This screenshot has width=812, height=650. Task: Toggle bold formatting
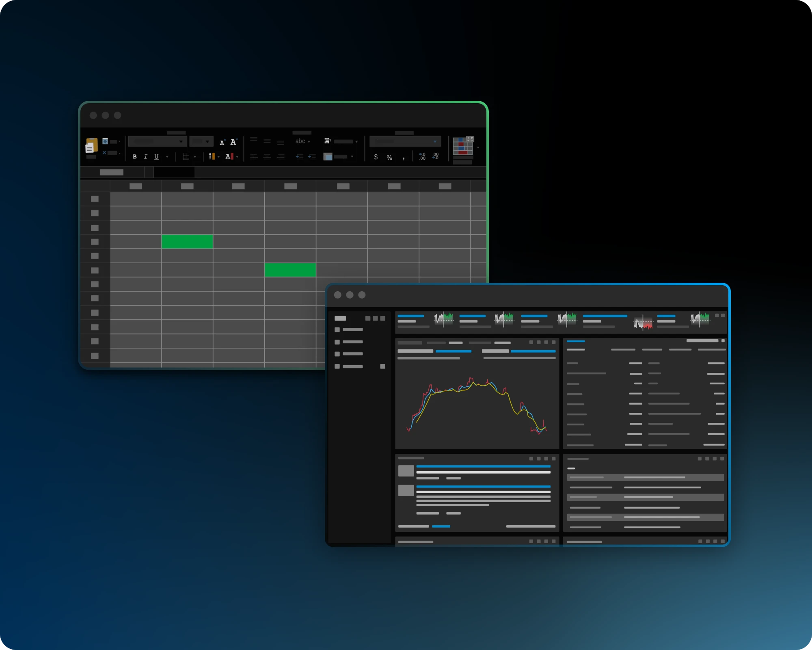coord(134,156)
